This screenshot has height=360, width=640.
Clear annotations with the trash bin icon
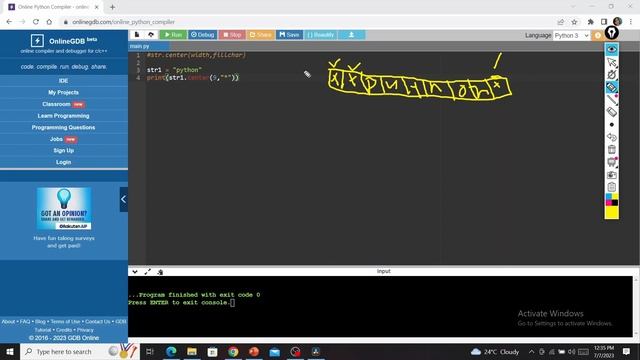point(611,149)
